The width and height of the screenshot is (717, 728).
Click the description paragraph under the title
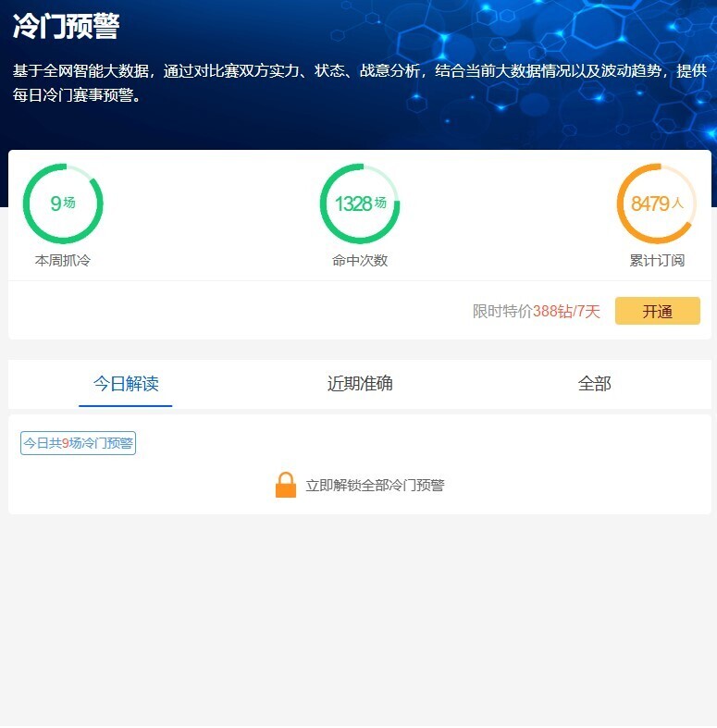pyautogui.click(x=359, y=82)
